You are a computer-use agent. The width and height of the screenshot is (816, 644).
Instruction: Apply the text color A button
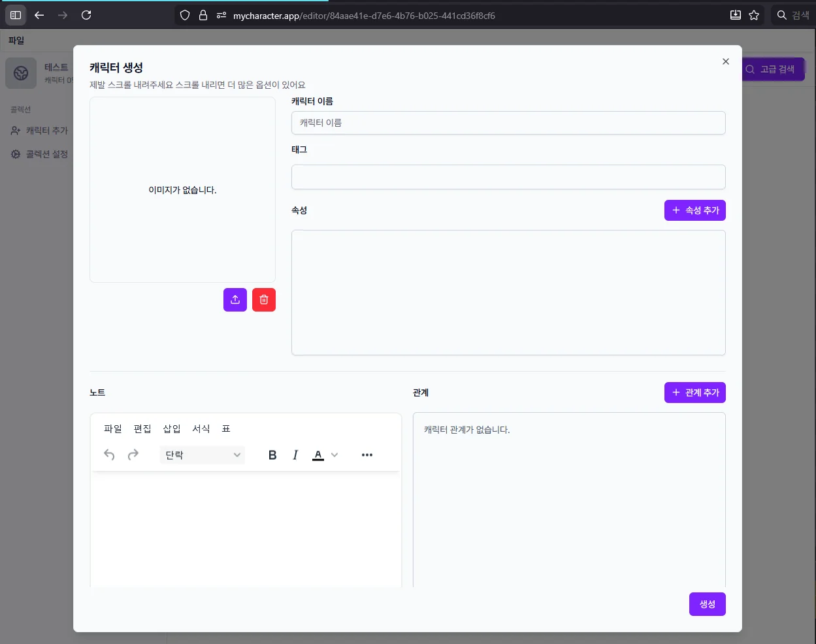(x=318, y=455)
